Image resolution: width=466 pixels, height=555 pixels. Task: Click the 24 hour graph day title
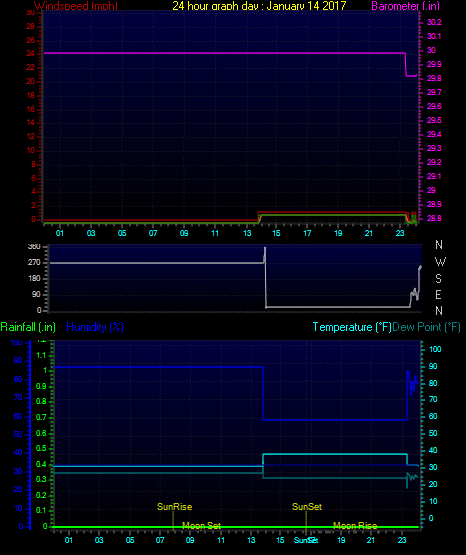point(259,6)
